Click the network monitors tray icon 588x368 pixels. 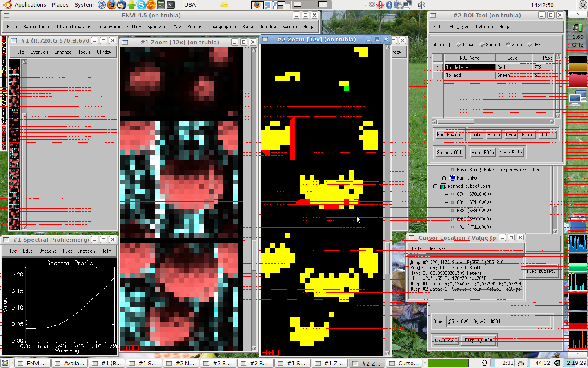407,5
